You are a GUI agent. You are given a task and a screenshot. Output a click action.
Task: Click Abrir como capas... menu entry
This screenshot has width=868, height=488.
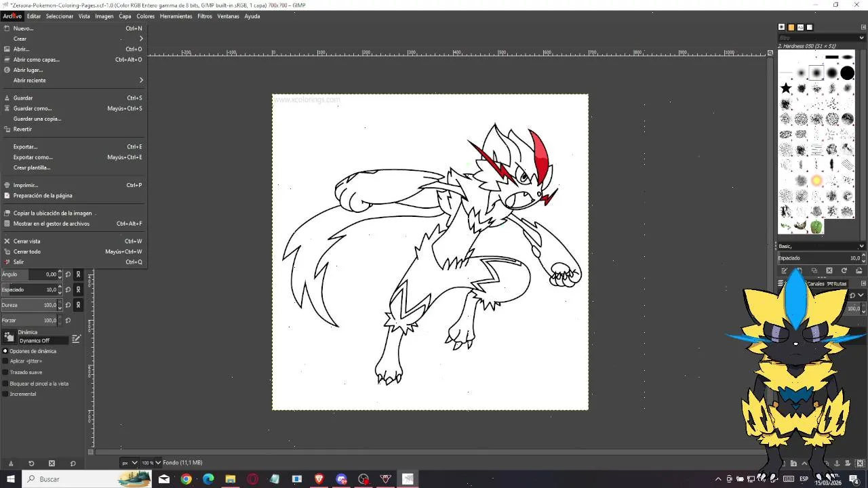[74, 60]
